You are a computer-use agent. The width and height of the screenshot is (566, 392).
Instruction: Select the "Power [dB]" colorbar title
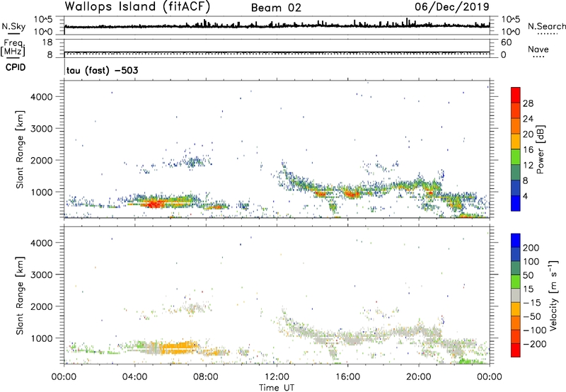pyautogui.click(x=540, y=149)
